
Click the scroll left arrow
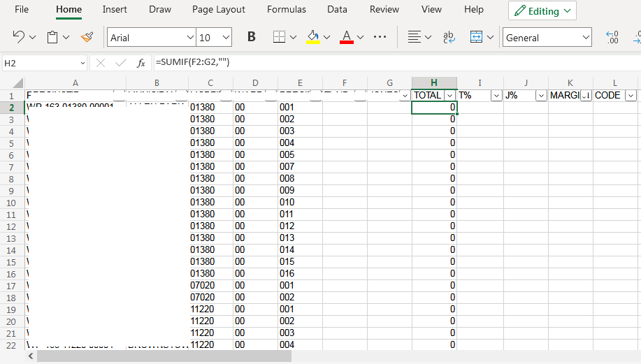click(x=31, y=356)
